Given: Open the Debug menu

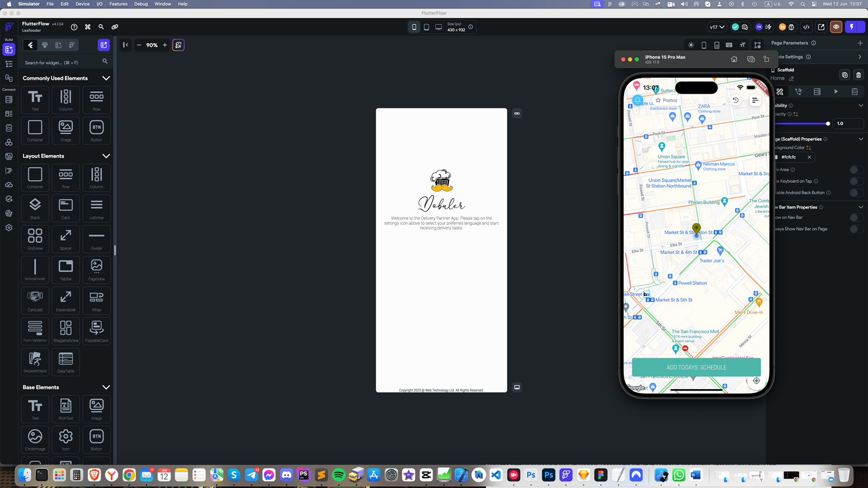Looking at the screenshot, I should tap(141, 4).
